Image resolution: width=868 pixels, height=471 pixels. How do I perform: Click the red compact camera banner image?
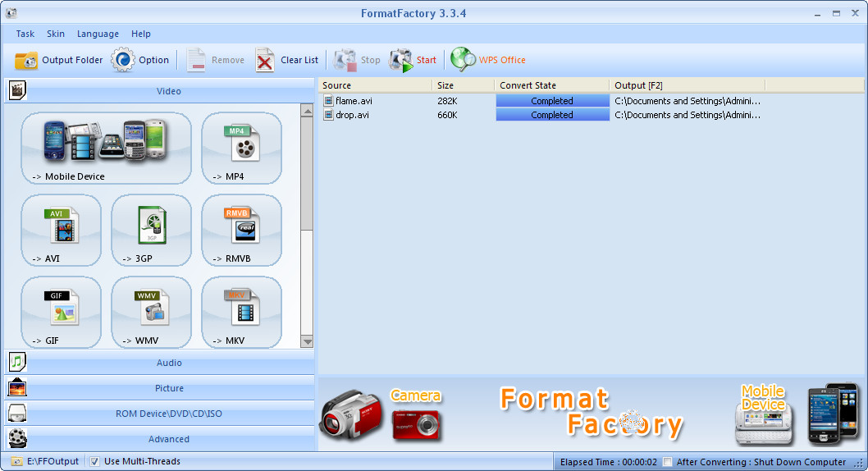pyautogui.click(x=416, y=425)
